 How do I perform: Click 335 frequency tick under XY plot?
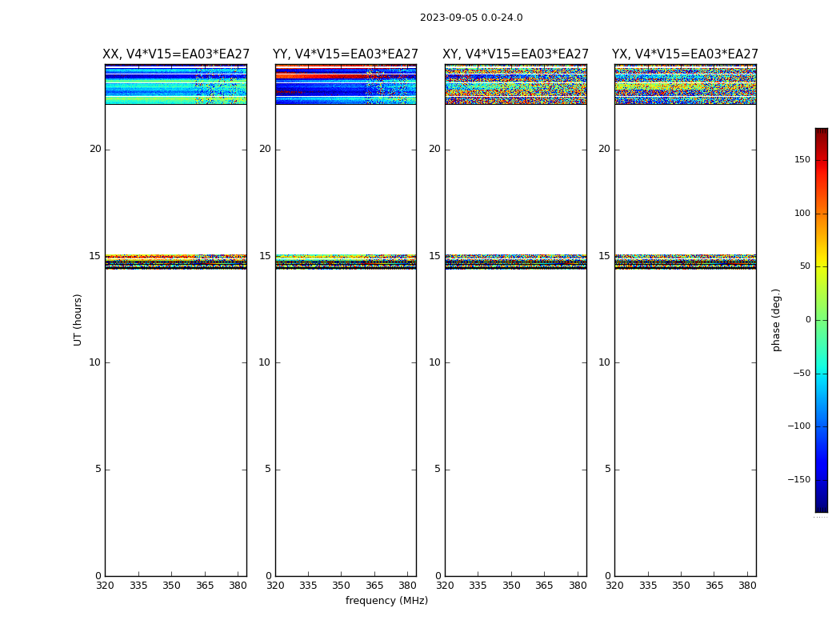[478, 586]
